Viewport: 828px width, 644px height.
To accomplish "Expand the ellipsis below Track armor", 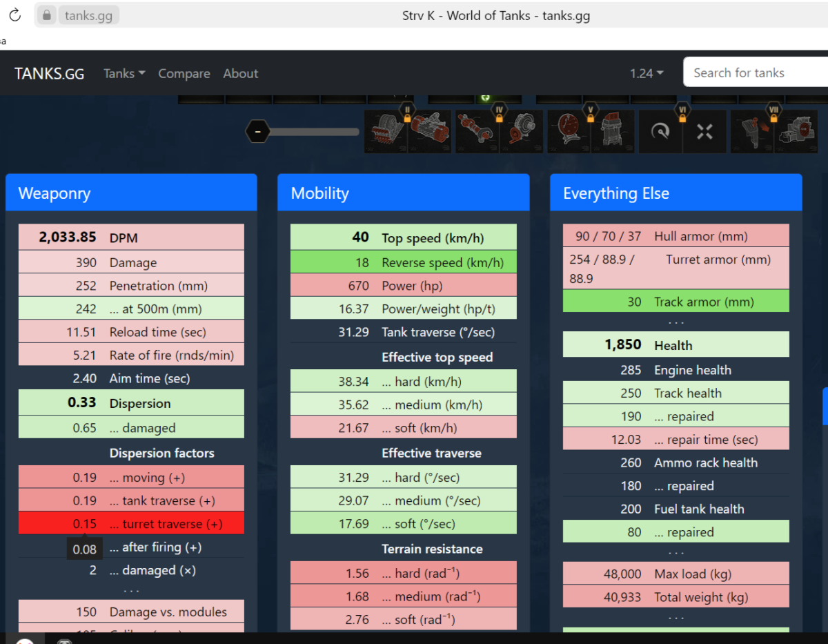I will [676, 322].
